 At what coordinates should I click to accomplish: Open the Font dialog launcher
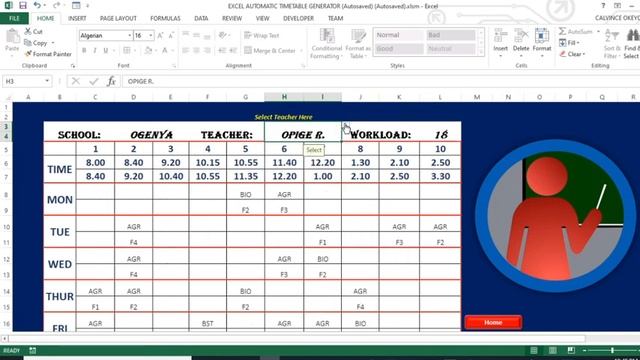tap(174, 66)
